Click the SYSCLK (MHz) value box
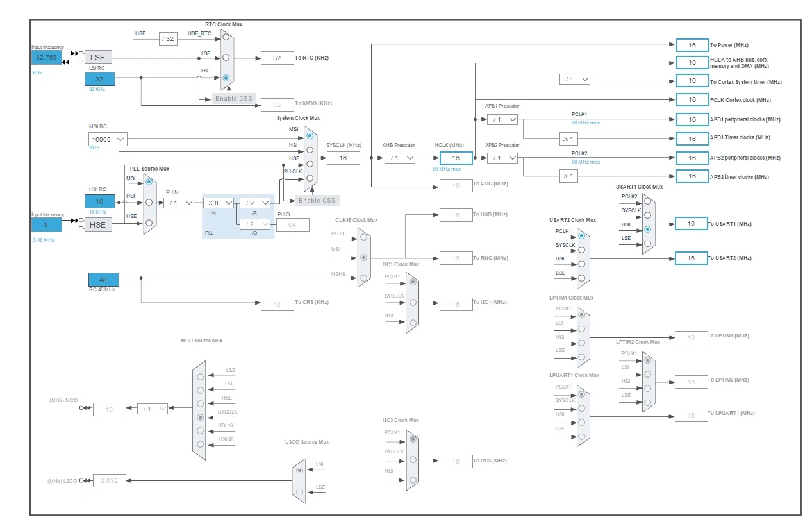 pos(344,158)
